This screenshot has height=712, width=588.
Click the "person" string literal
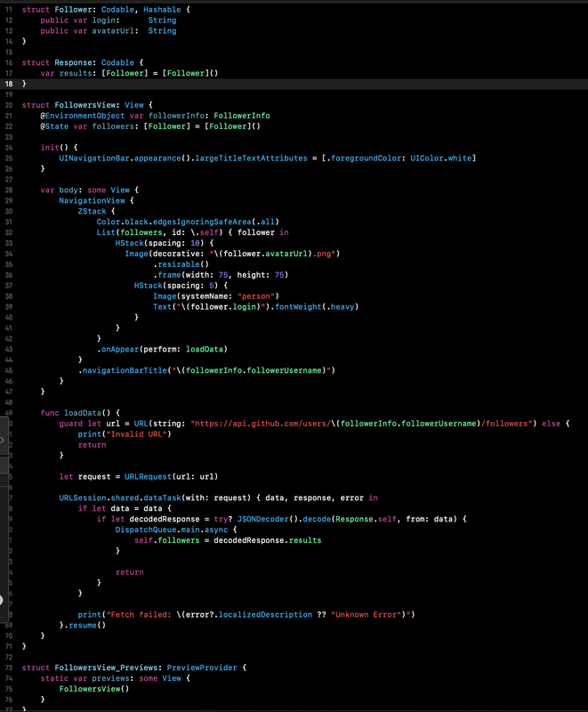[x=256, y=296]
